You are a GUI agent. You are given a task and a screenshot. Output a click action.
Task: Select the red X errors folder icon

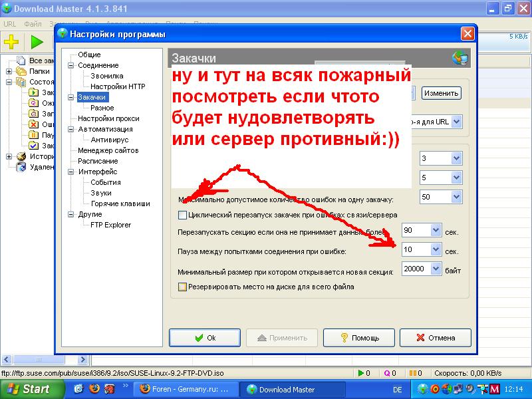(x=34, y=124)
